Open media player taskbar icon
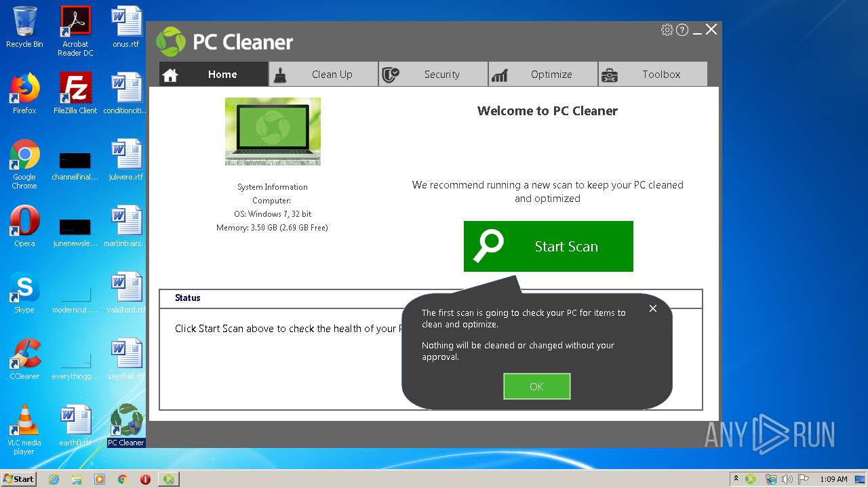Viewport: 868px width, 488px height. [100, 479]
